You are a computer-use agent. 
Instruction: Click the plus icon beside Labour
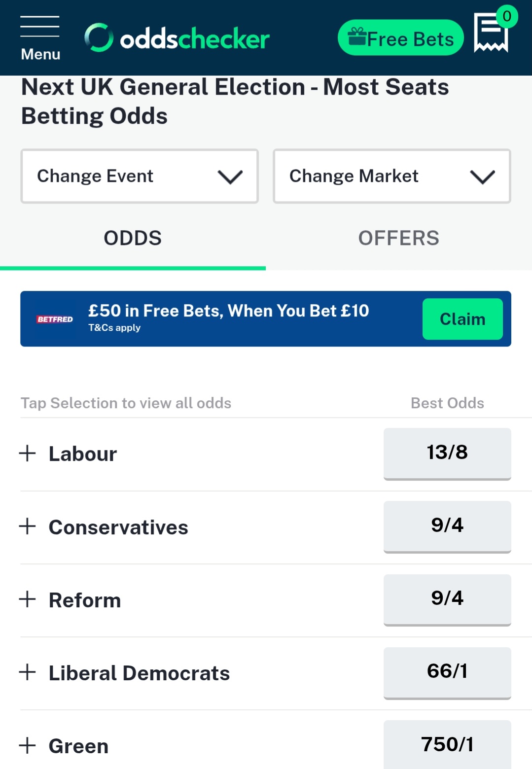pyautogui.click(x=27, y=453)
